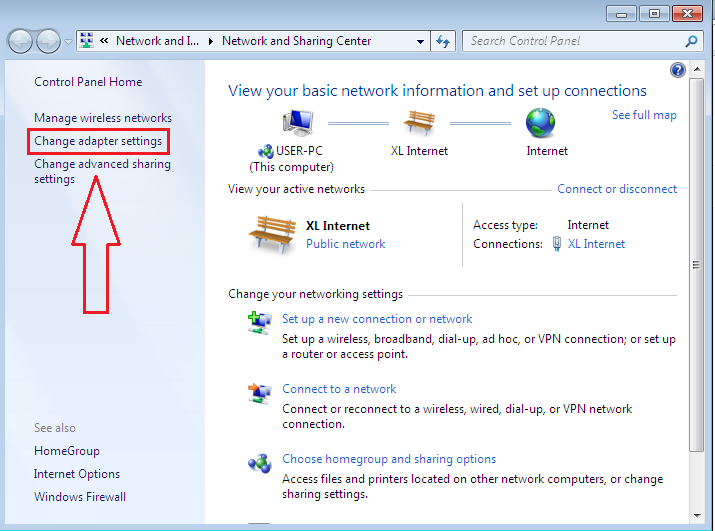Open the recent pages dropdown arrow
The image size is (715, 531).
pos(68,42)
